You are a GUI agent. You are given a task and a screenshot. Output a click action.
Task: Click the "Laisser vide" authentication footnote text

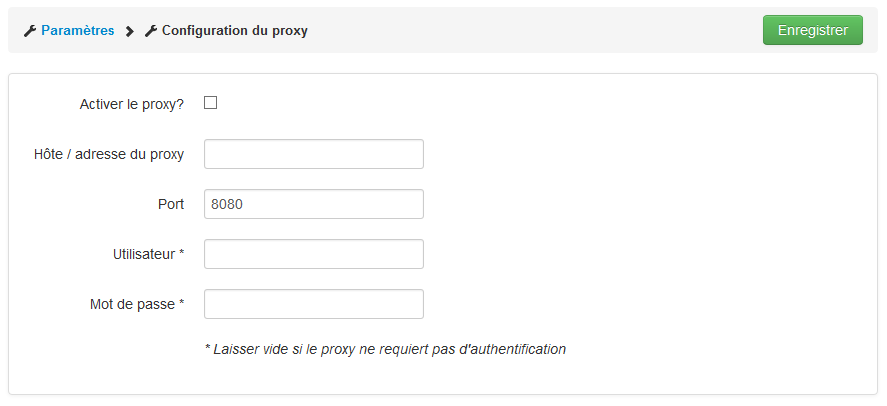(x=385, y=349)
